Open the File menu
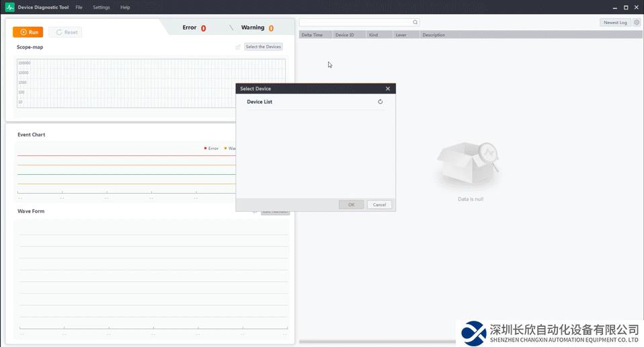 [x=79, y=7]
